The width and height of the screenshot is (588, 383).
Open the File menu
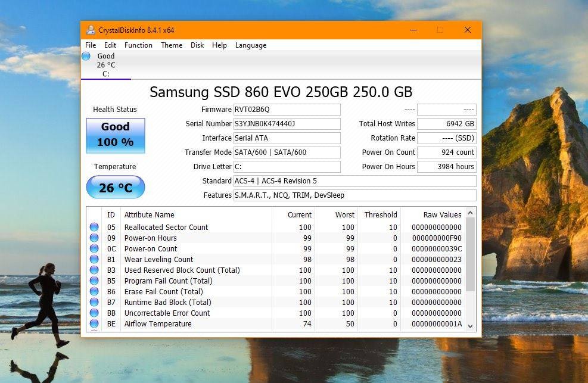91,45
